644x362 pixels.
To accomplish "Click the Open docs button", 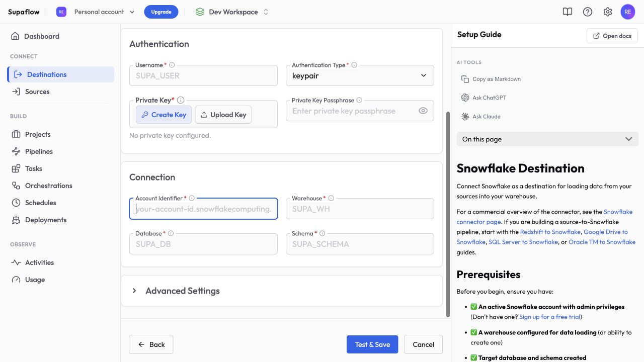I will pos(612,36).
